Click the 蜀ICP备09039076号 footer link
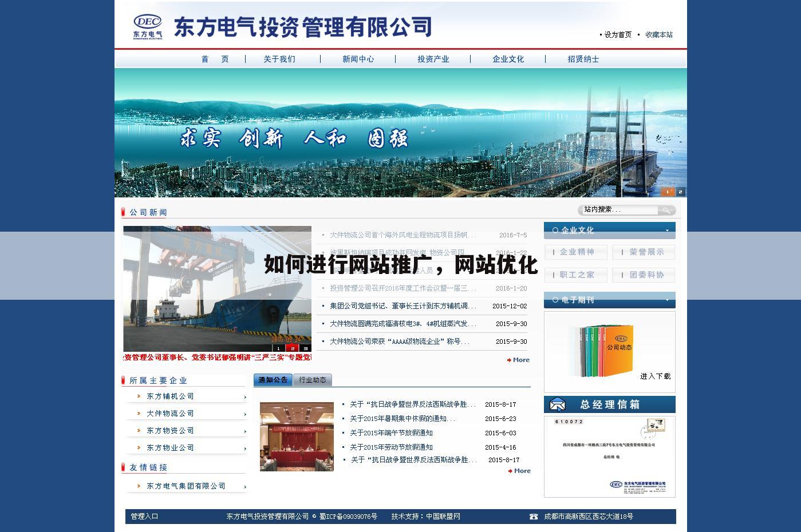The image size is (801, 532). pyautogui.click(x=348, y=517)
